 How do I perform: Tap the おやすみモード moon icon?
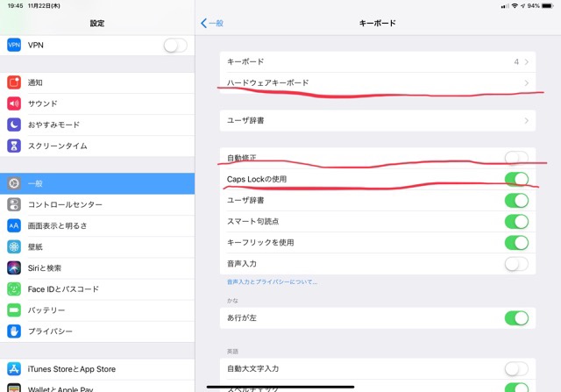point(14,125)
